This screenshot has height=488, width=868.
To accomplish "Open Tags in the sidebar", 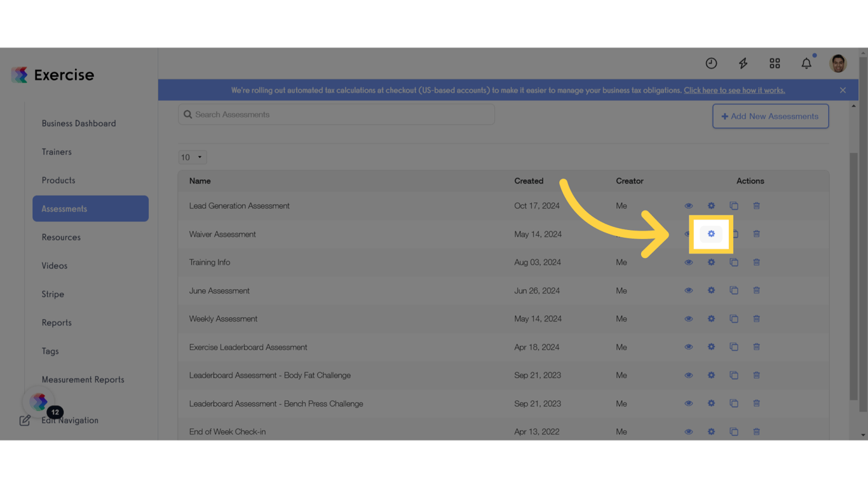I will click(50, 351).
